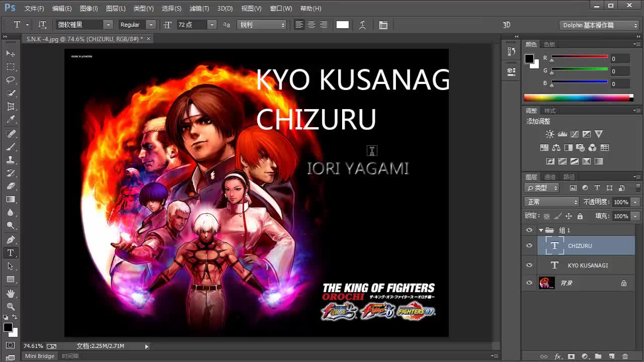Activate the Zoom tool
Image resolution: width=644 pixels, height=362 pixels.
[10, 305]
